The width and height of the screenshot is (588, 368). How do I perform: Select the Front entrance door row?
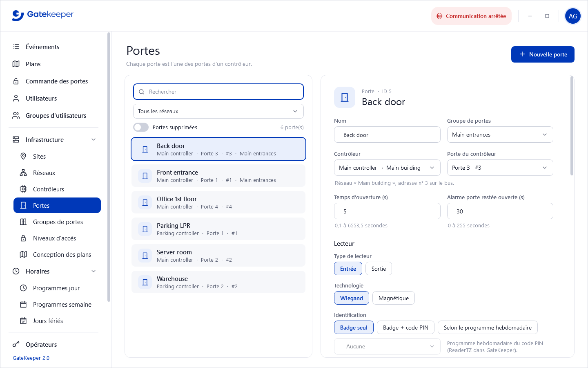[x=218, y=176]
